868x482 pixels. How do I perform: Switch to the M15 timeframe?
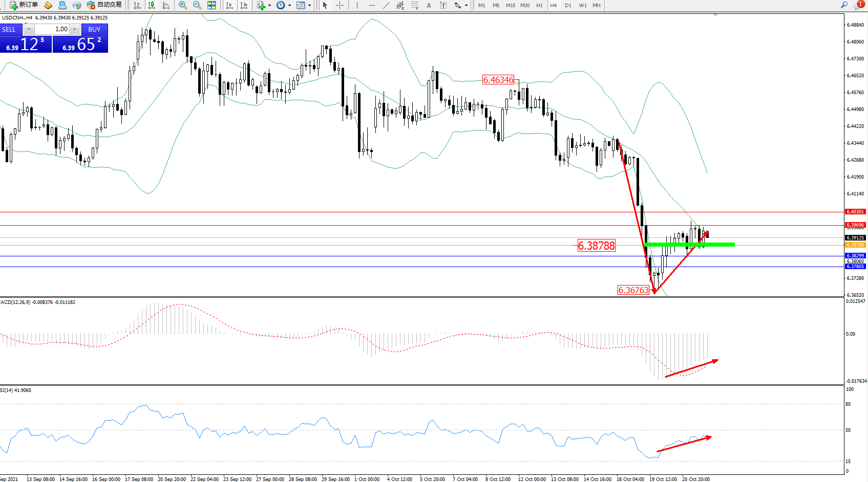pyautogui.click(x=510, y=5)
